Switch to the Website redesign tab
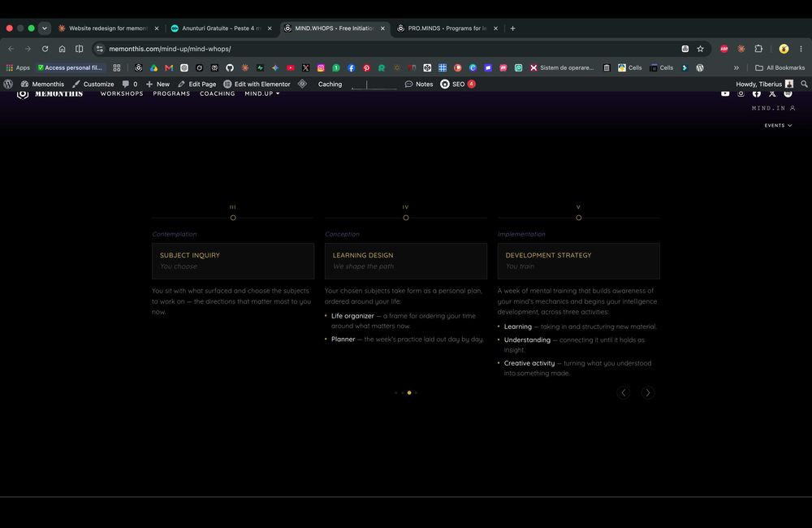 coord(108,28)
